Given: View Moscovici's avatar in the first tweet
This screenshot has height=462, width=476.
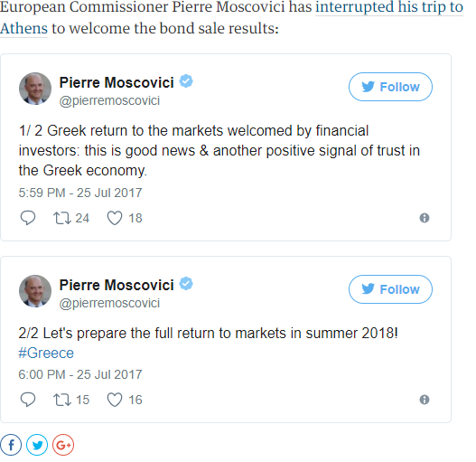Looking at the screenshot, I should (35, 89).
